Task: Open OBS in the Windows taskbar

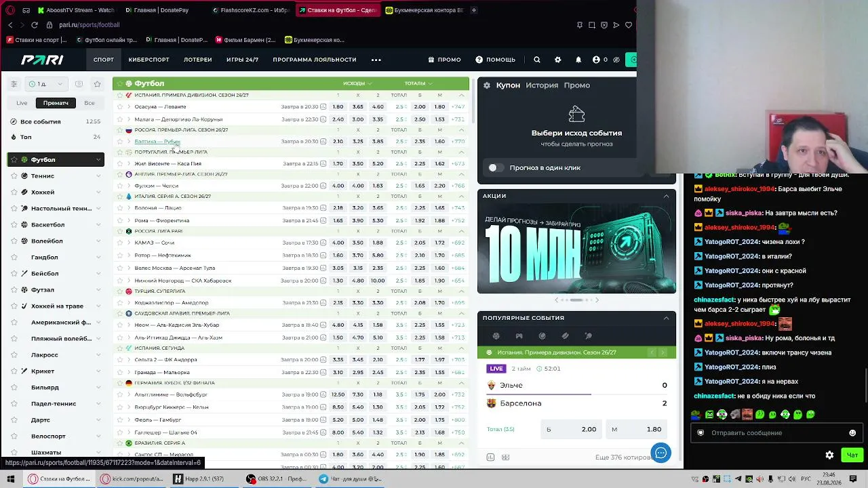Action: pyautogui.click(x=277, y=479)
